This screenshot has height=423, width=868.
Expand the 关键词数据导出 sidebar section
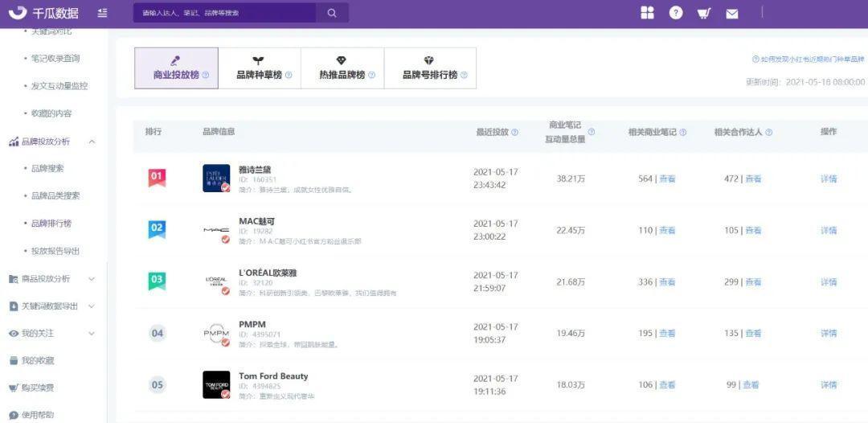coord(92,306)
